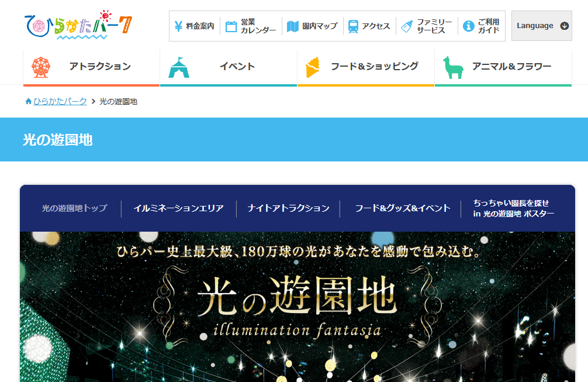588x382 pixels.
Task: Click the train icon for アクセス
Action: (353, 26)
